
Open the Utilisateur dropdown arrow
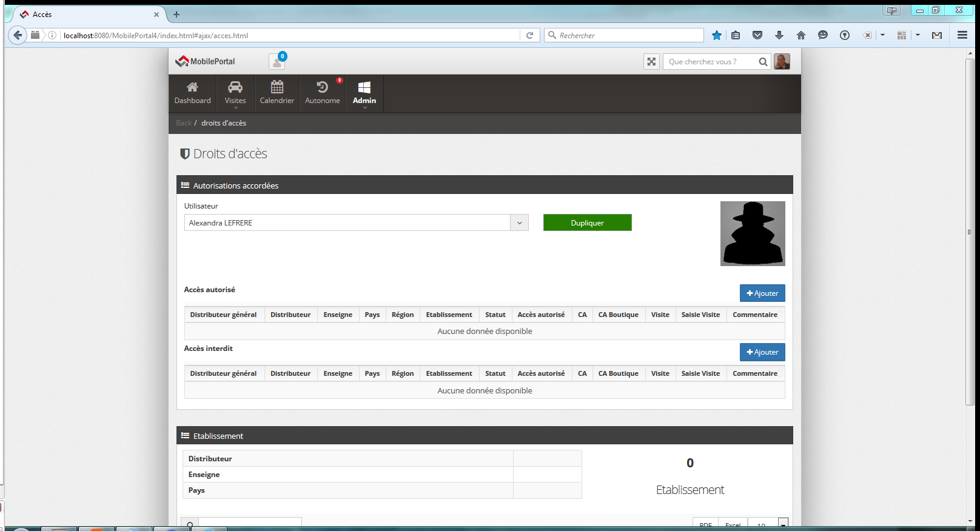click(519, 223)
